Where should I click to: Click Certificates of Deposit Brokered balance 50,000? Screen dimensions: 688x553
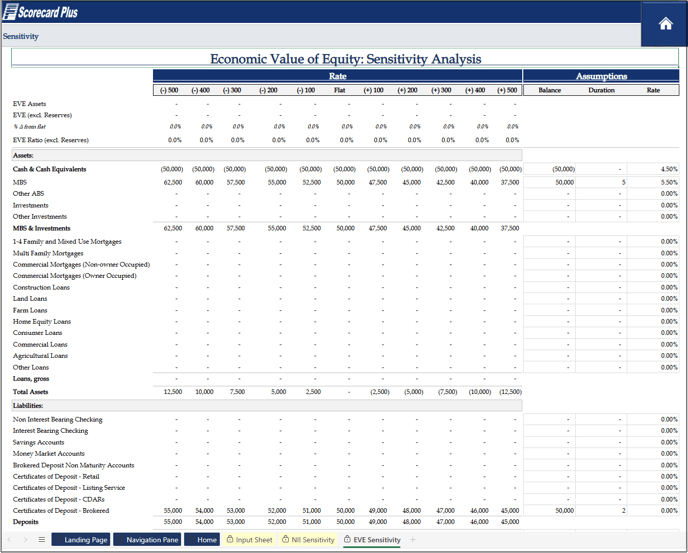549,510
